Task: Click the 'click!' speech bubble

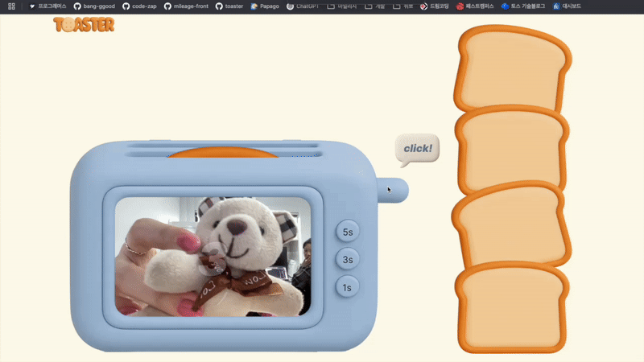Action: click(417, 149)
